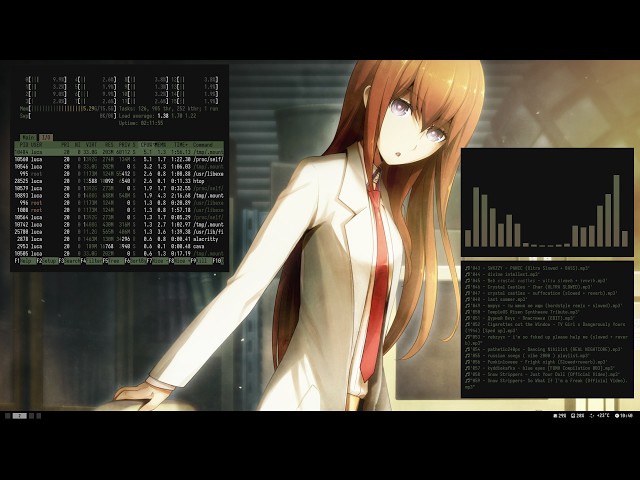Select track 051 (EDIT).mp3 file

coord(520,318)
